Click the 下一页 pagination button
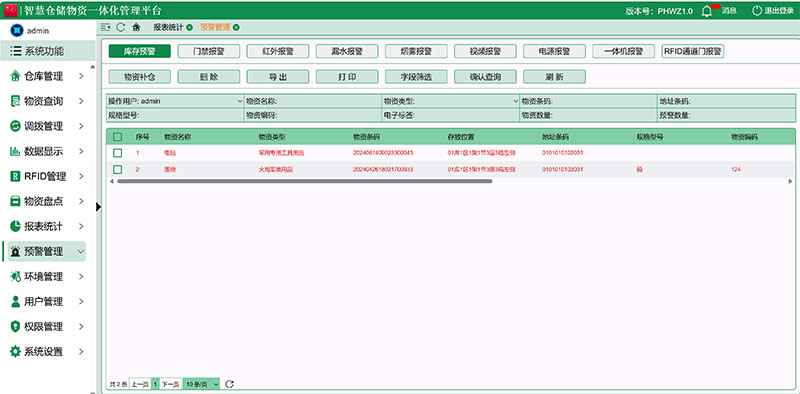Image resolution: width=800 pixels, height=394 pixels. coord(170,384)
